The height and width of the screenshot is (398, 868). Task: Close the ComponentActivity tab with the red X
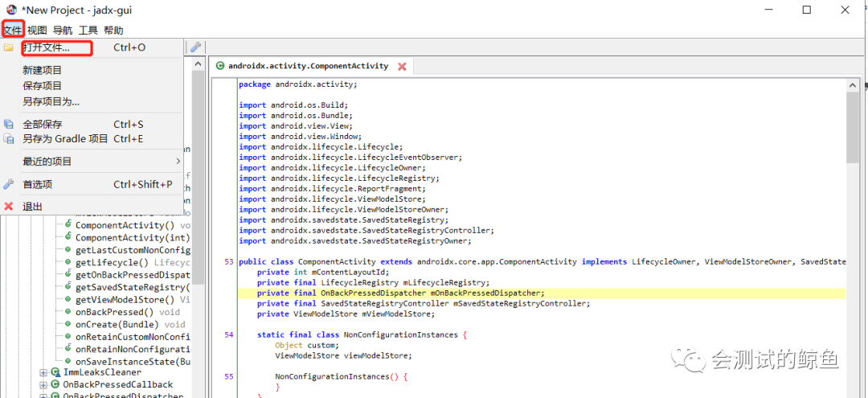tap(403, 67)
